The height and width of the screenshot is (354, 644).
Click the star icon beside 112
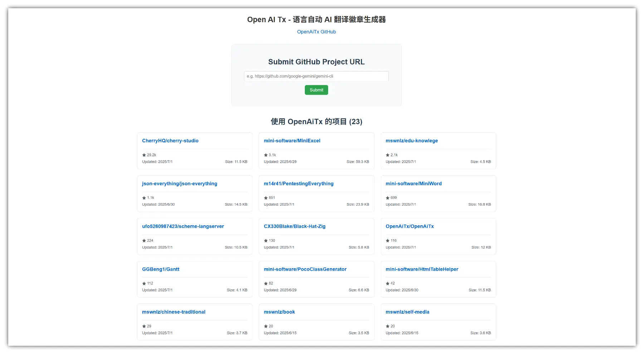144,284
